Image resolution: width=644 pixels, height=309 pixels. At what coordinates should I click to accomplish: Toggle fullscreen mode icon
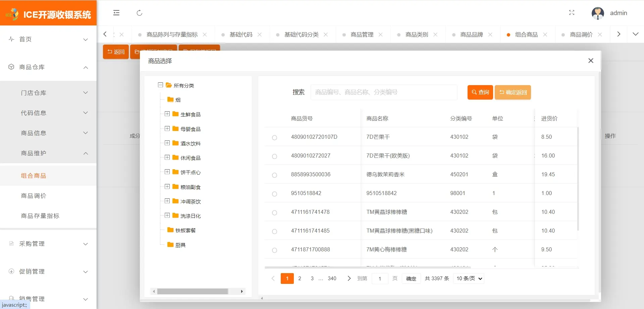(572, 13)
